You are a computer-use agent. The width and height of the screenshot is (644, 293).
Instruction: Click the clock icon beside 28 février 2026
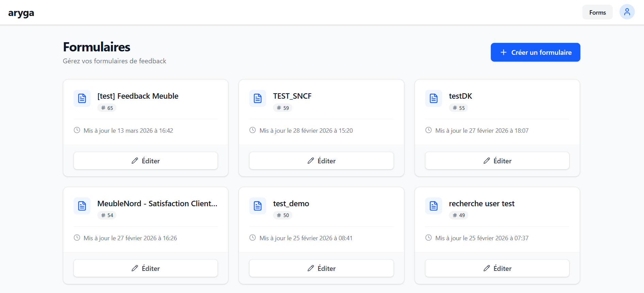click(253, 130)
